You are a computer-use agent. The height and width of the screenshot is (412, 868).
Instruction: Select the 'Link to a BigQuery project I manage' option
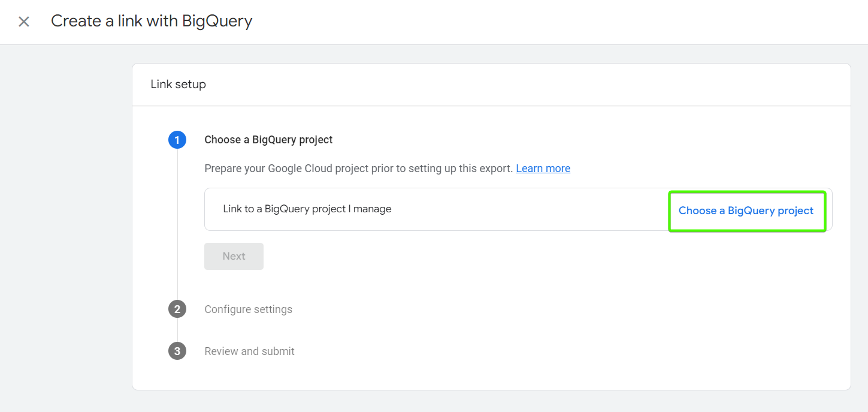[307, 209]
